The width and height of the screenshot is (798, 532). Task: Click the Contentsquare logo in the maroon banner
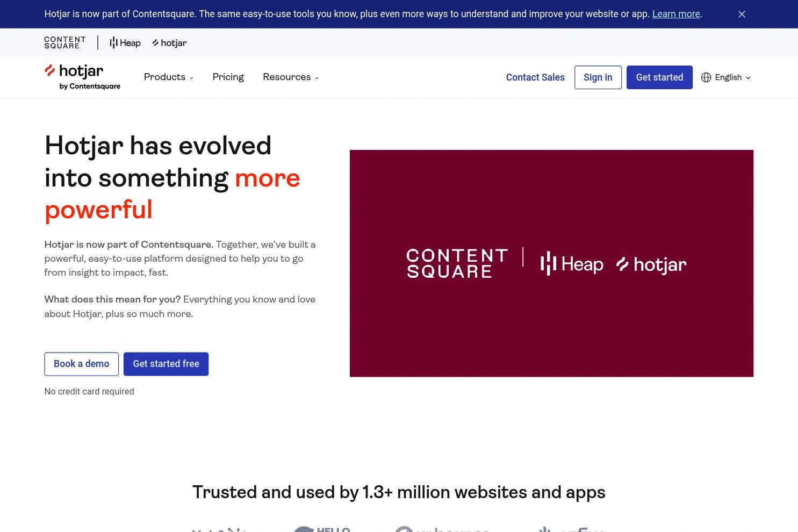pyautogui.click(x=457, y=263)
